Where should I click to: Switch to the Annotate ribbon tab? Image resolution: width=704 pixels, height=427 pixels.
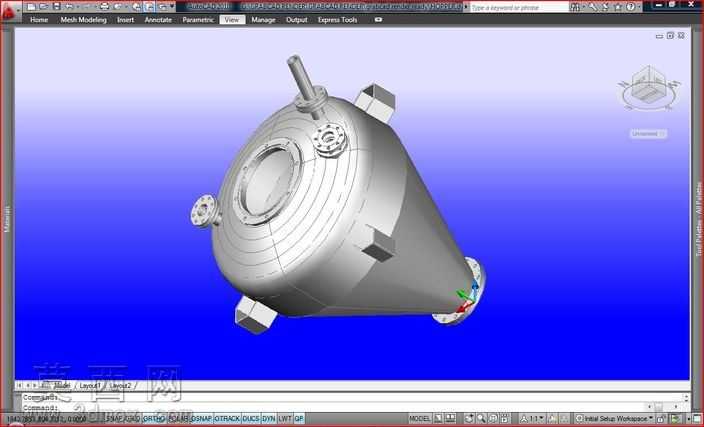point(158,20)
